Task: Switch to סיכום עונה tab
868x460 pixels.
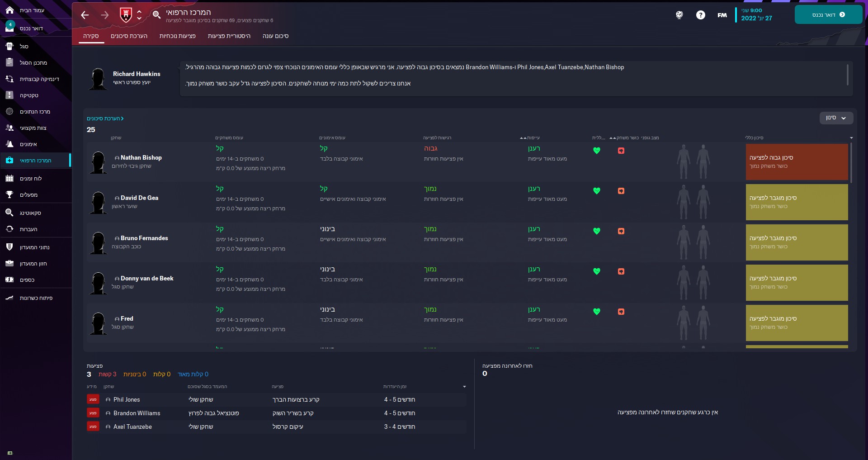Action: [x=276, y=36]
